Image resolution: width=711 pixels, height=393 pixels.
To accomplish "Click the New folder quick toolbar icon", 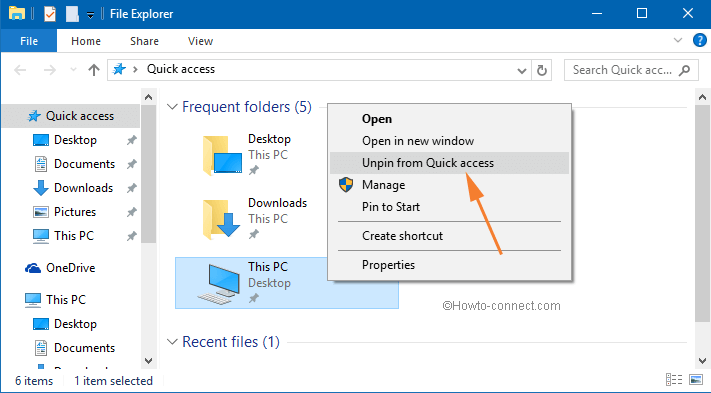I will [x=72, y=14].
